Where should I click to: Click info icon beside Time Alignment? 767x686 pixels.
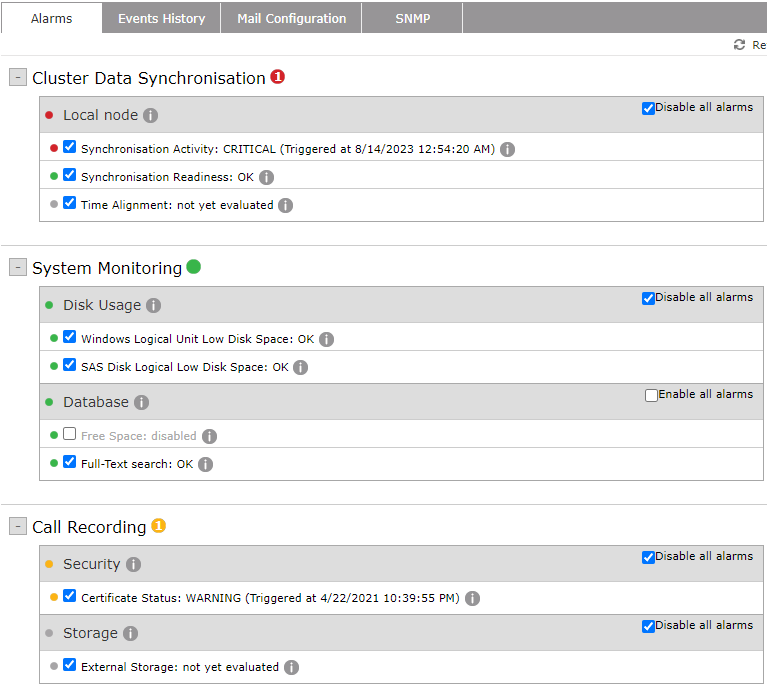(x=285, y=205)
